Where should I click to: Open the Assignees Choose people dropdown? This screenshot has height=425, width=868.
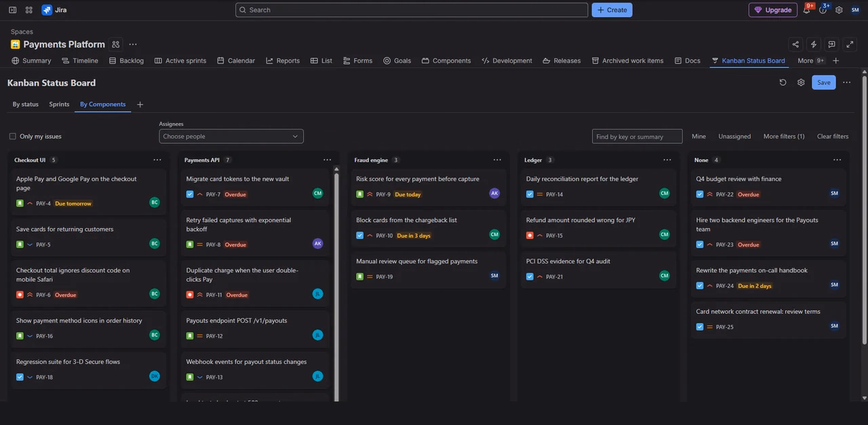(x=231, y=136)
